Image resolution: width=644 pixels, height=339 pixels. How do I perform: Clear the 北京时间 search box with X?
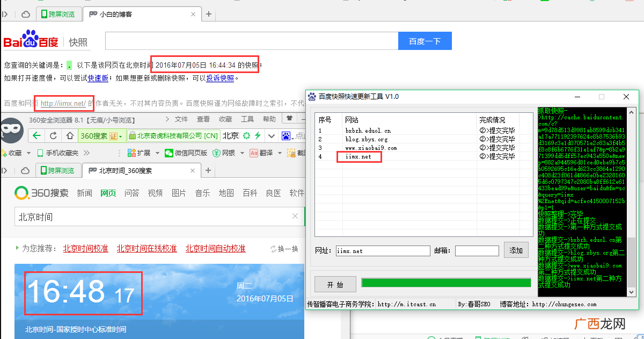295,217
